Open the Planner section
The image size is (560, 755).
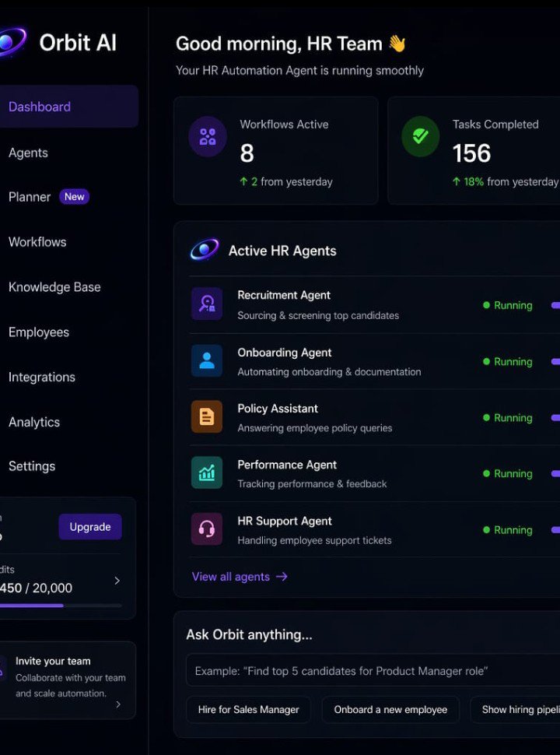[x=30, y=197]
